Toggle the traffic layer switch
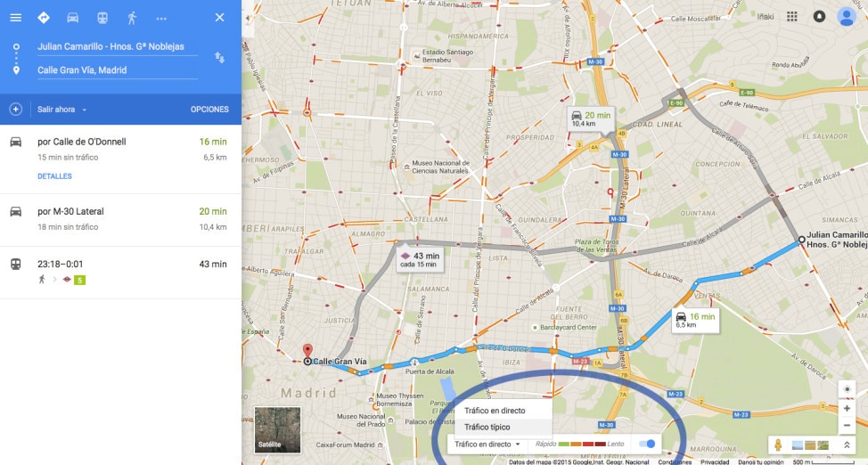Image resolution: width=868 pixels, height=465 pixels. 647,444
